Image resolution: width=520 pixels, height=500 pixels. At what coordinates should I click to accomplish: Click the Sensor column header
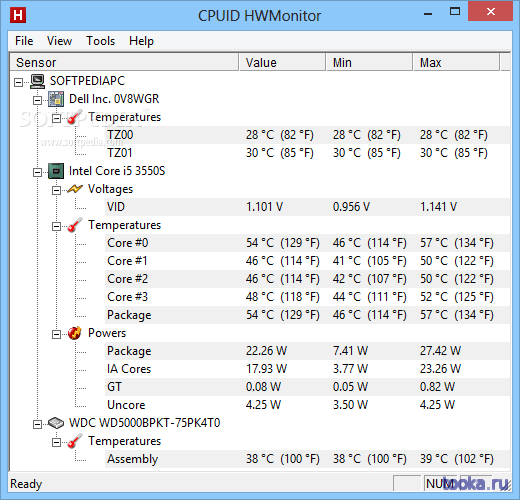click(x=124, y=62)
